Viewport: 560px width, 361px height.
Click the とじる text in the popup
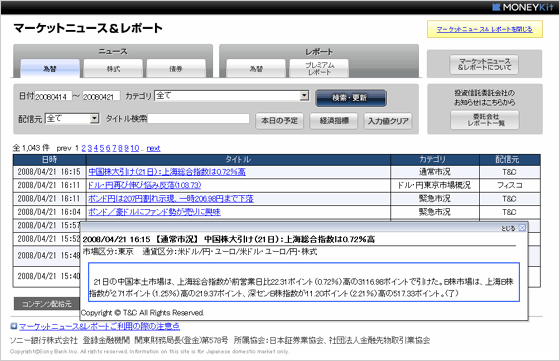click(508, 228)
